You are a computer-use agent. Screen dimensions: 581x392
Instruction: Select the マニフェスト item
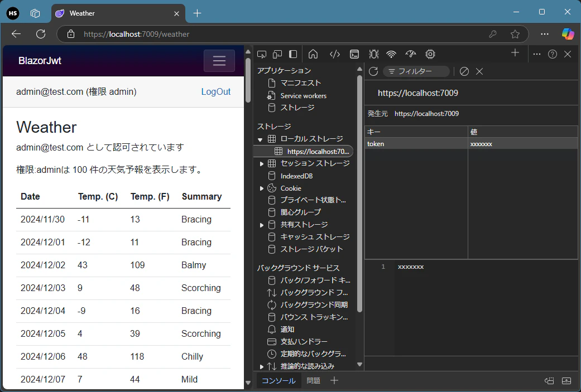click(300, 83)
